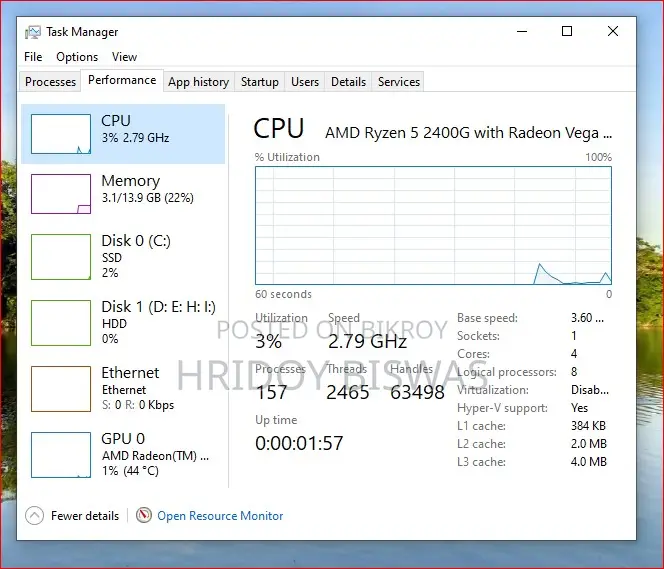The height and width of the screenshot is (569, 664).
Task: Open the File menu
Action: point(33,57)
